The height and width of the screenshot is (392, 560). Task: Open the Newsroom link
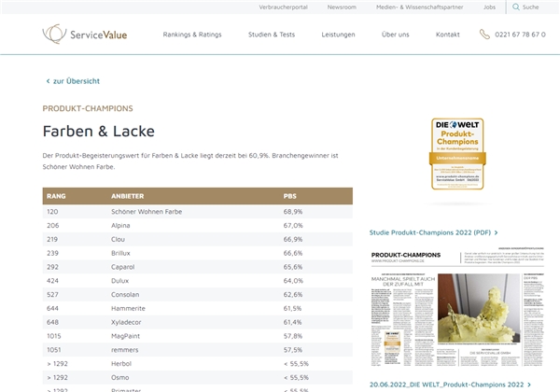342,7
